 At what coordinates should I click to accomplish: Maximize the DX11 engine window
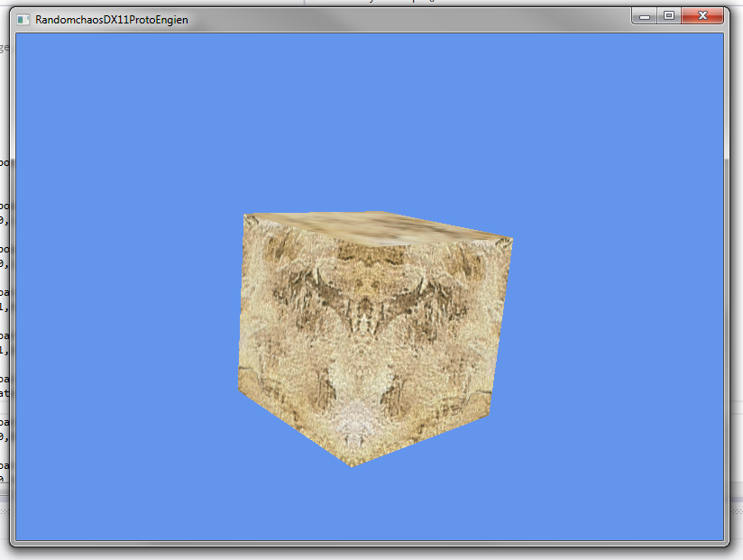click(x=669, y=16)
